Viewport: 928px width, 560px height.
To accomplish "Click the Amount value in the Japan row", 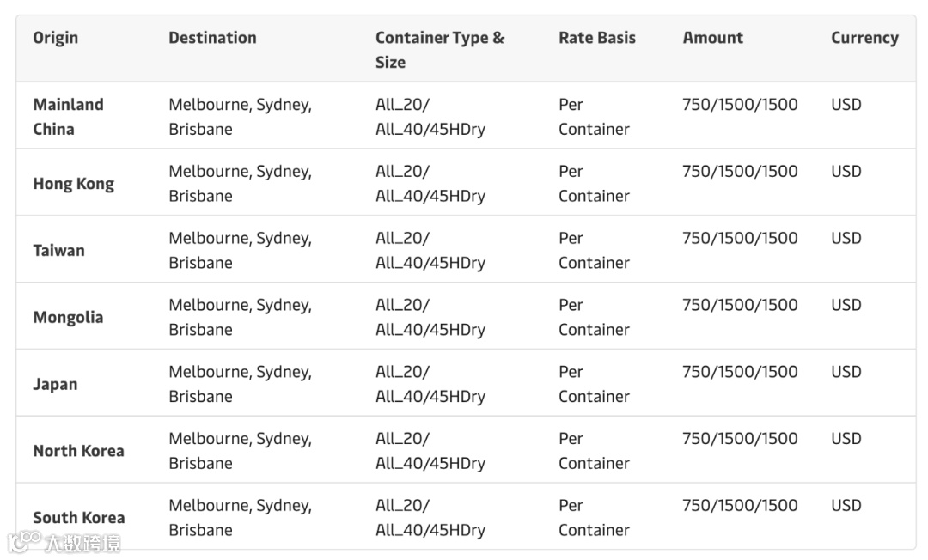I will click(x=740, y=372).
